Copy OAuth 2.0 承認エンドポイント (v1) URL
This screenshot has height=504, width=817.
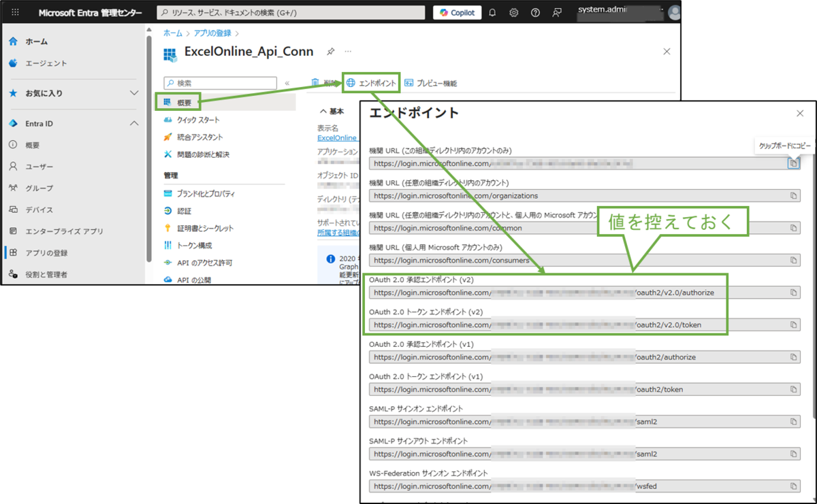click(x=793, y=357)
